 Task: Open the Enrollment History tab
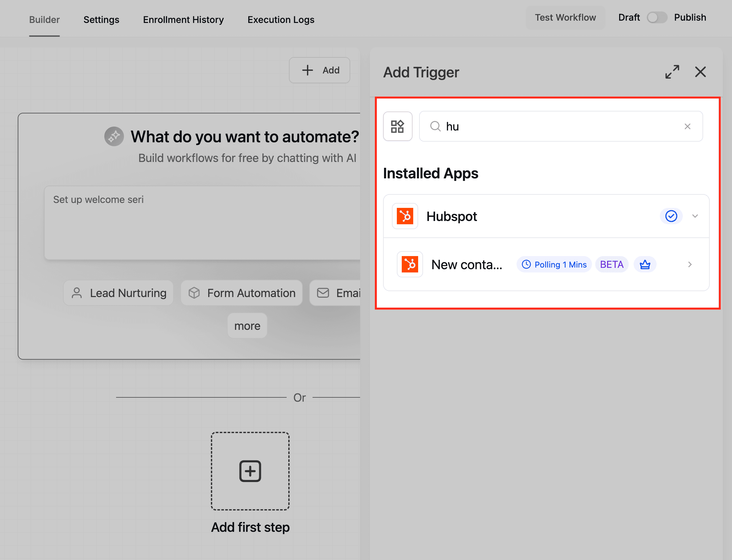point(183,20)
